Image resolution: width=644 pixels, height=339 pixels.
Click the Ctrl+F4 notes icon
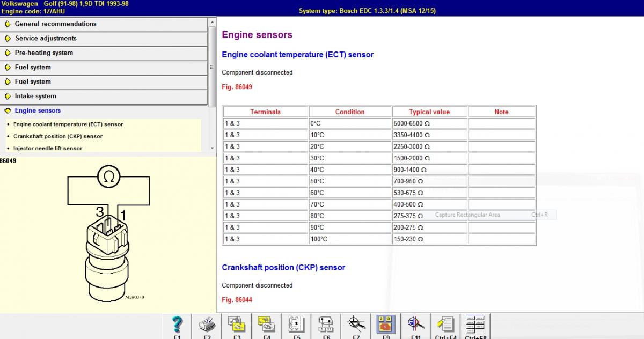point(445,325)
